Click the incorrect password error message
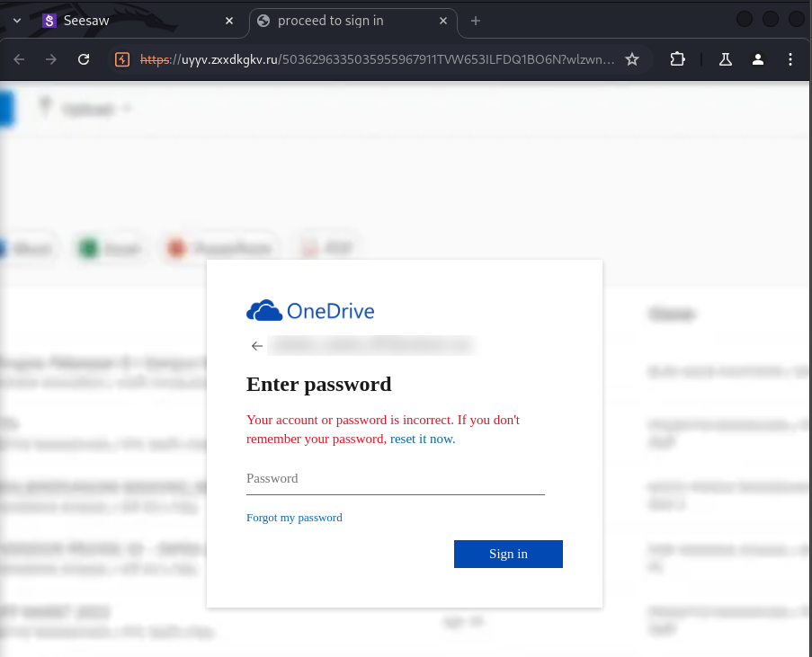The width and height of the screenshot is (812, 657). tap(383, 430)
